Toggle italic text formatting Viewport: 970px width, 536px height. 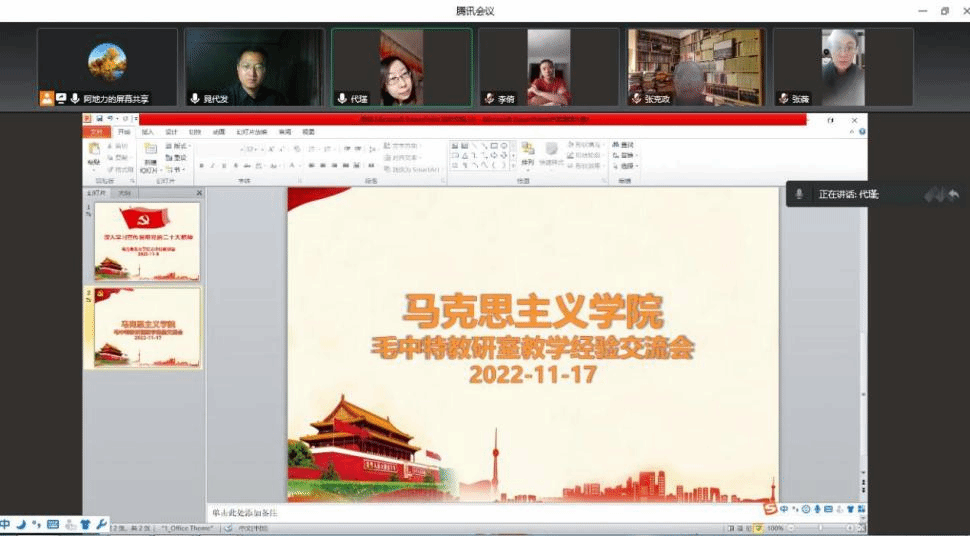(x=213, y=166)
